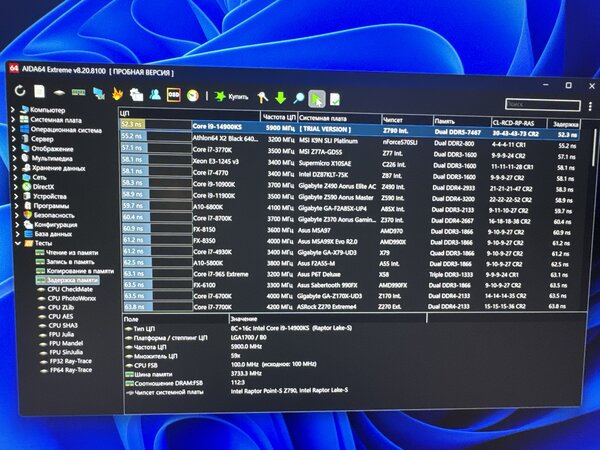Select the Xeon E3-1245 v3 row
The height and width of the screenshot is (450, 600).
[x=348, y=163]
